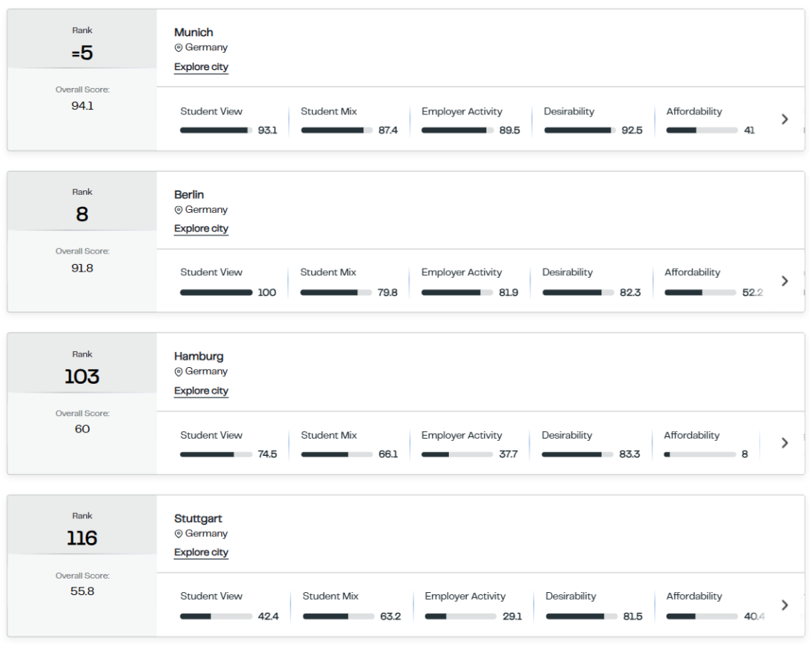Select the Munich city title
812x647 pixels.
pos(194,32)
